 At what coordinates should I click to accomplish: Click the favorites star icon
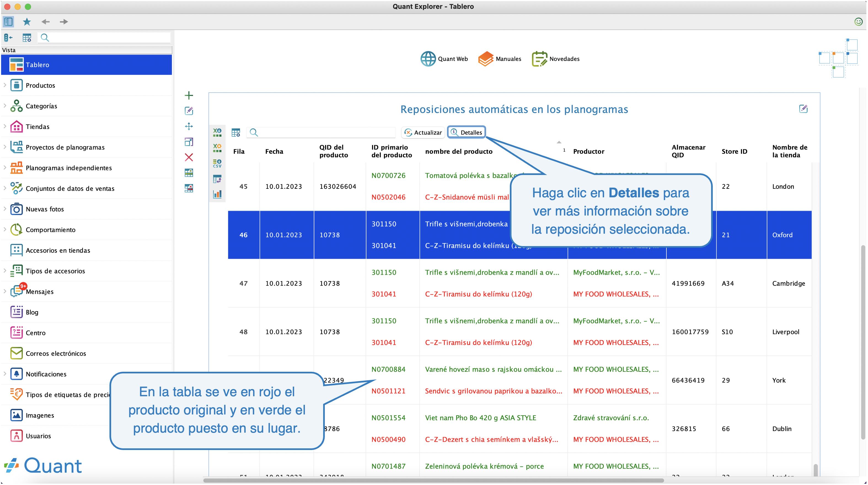tap(27, 22)
